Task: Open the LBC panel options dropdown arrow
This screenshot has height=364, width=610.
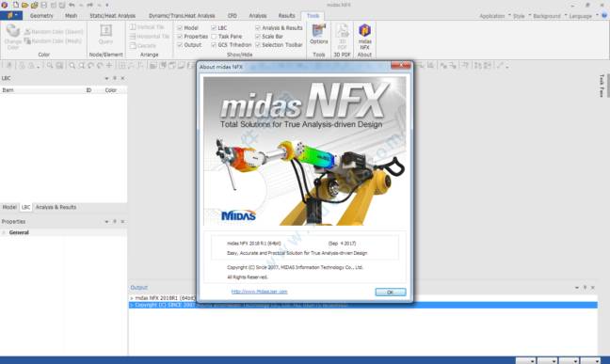Action: 106,78
